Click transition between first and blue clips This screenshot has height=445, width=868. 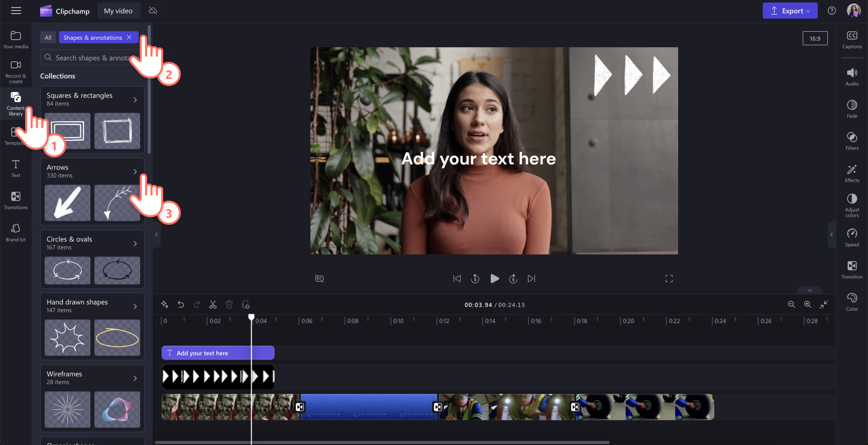click(300, 407)
